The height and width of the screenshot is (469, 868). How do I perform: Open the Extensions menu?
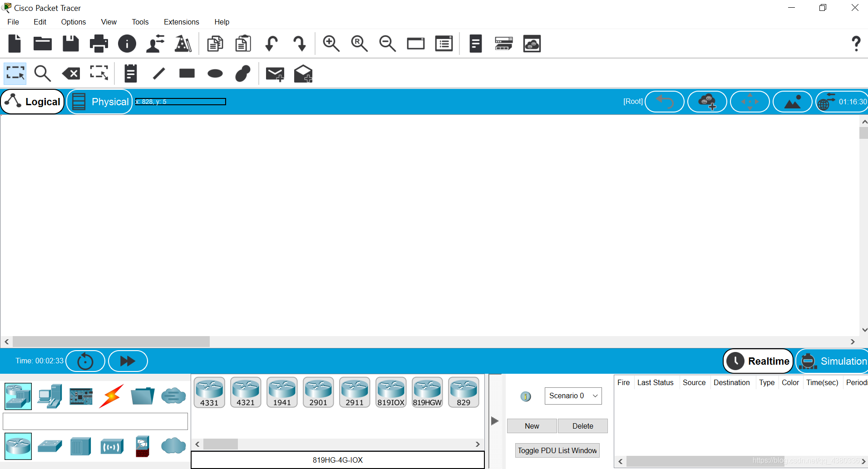[182, 22]
